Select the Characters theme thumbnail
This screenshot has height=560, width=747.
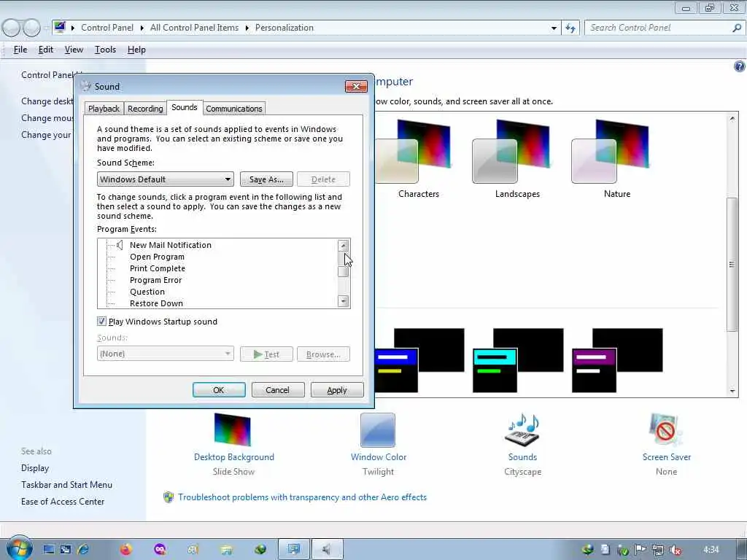tap(413, 151)
